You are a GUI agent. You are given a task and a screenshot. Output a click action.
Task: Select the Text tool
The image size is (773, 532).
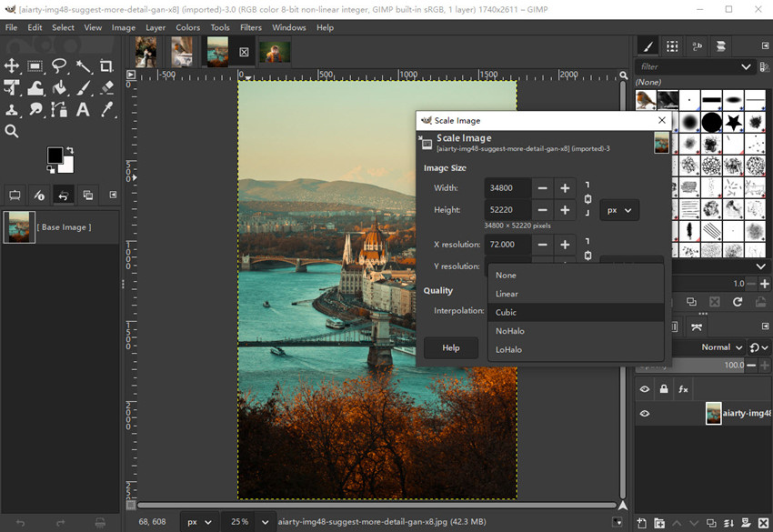tap(83, 110)
